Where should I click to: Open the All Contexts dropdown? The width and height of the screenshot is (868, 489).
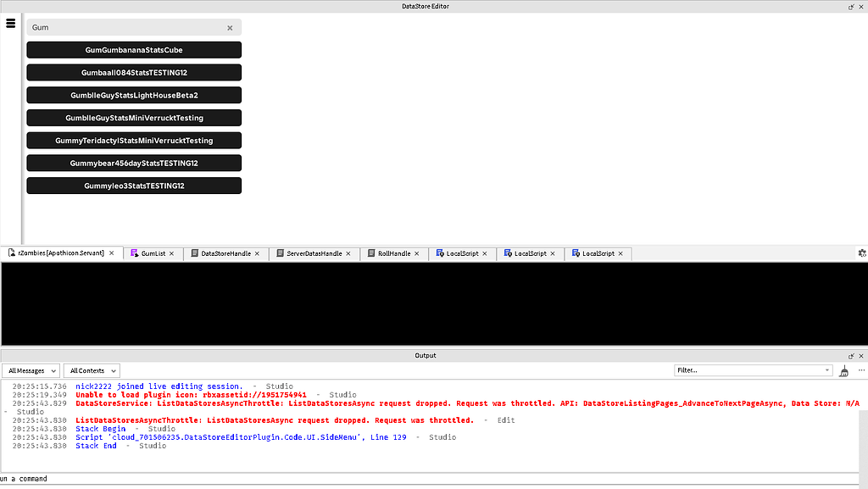(x=91, y=370)
